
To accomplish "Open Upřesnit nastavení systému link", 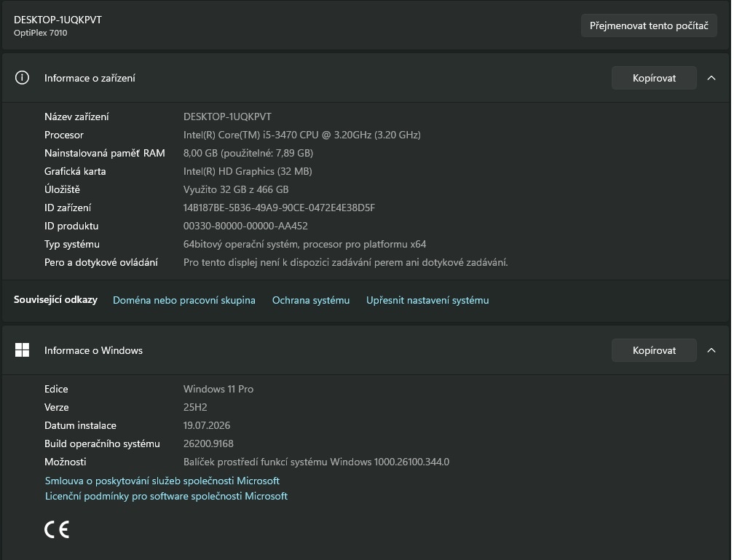I will [x=427, y=300].
